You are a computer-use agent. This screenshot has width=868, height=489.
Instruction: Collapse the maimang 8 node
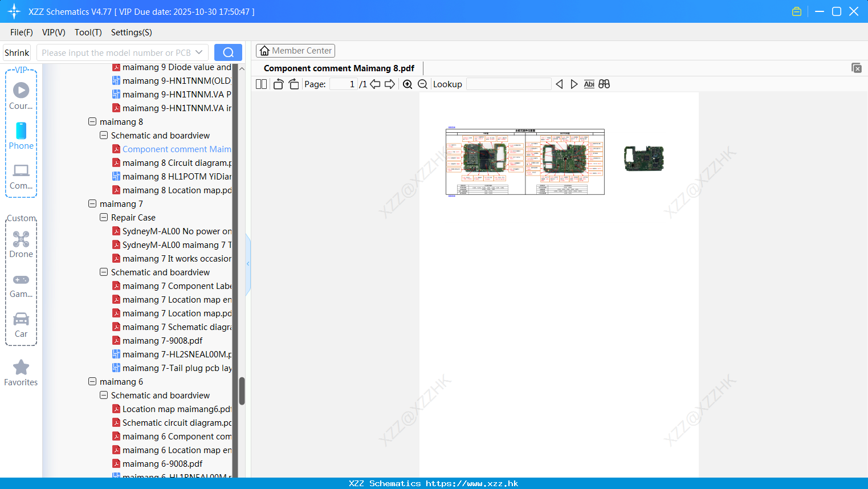[x=92, y=121]
